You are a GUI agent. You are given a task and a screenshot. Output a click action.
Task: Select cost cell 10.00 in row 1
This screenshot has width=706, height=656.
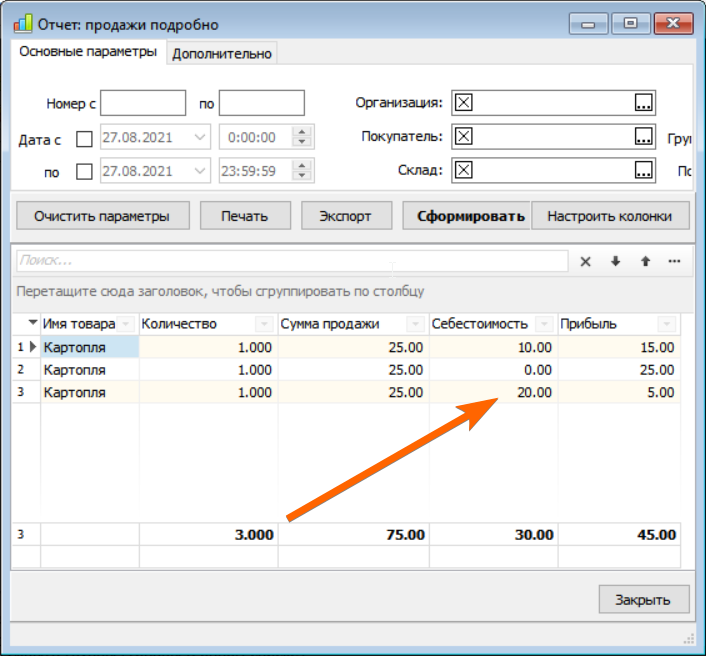pos(494,347)
